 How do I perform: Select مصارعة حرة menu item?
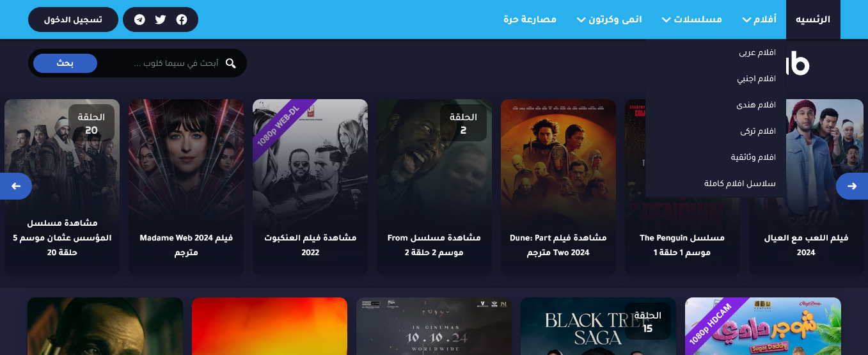(x=530, y=20)
